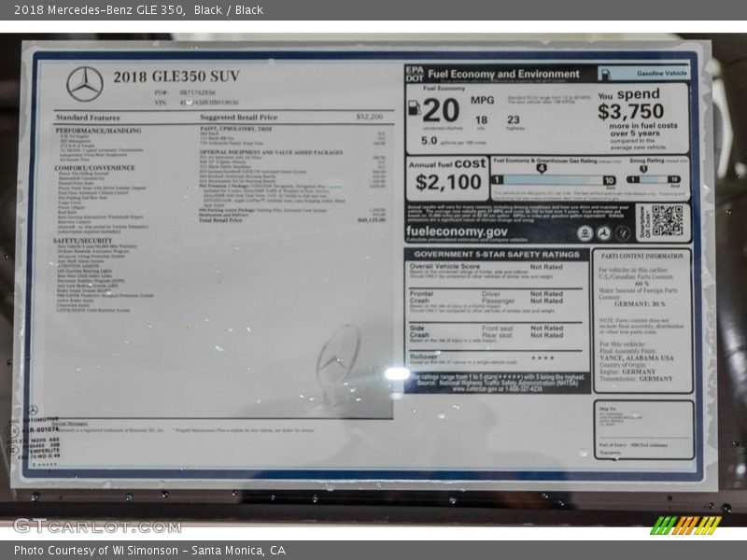Click the pump icon in the Gasoline Vehicle label
Image resolution: width=747 pixels, height=560 pixels.
[605, 74]
